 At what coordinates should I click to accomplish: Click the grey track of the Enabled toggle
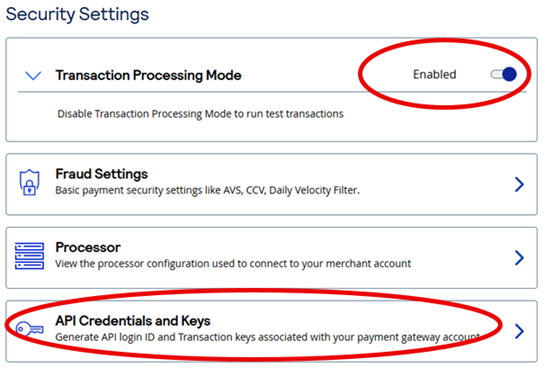point(496,74)
